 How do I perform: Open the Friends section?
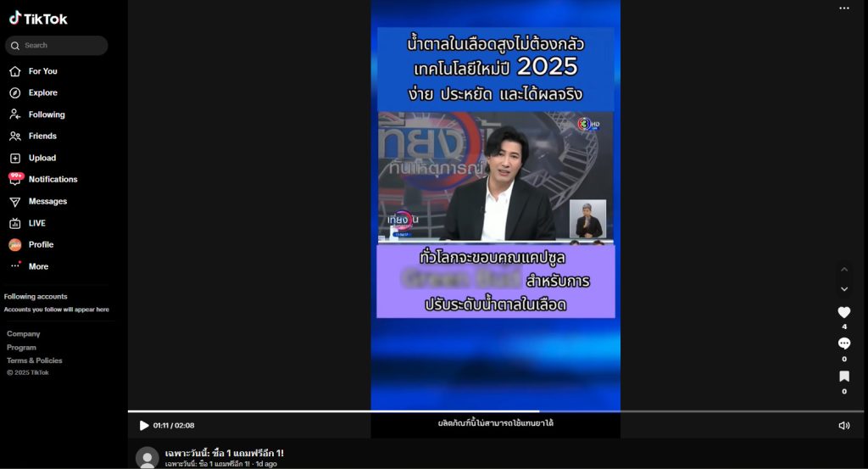(42, 137)
